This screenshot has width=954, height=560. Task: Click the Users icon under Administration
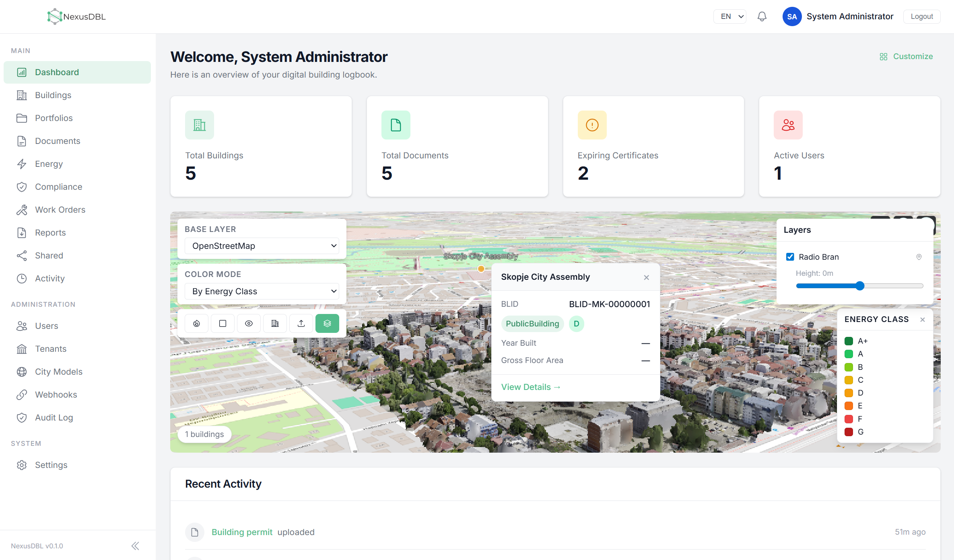click(x=22, y=326)
